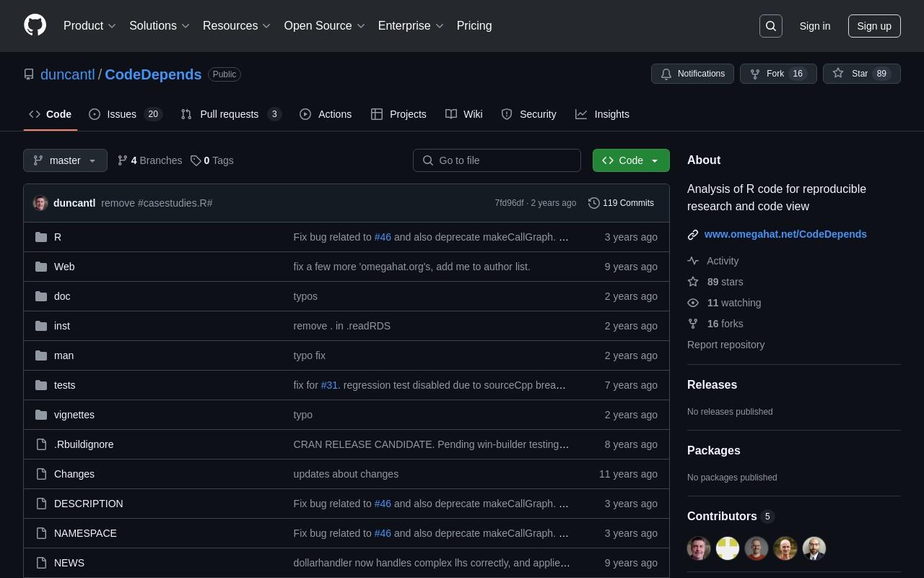Click the Notifications bell button
Screen dimensions: 924x578
pos(692,74)
